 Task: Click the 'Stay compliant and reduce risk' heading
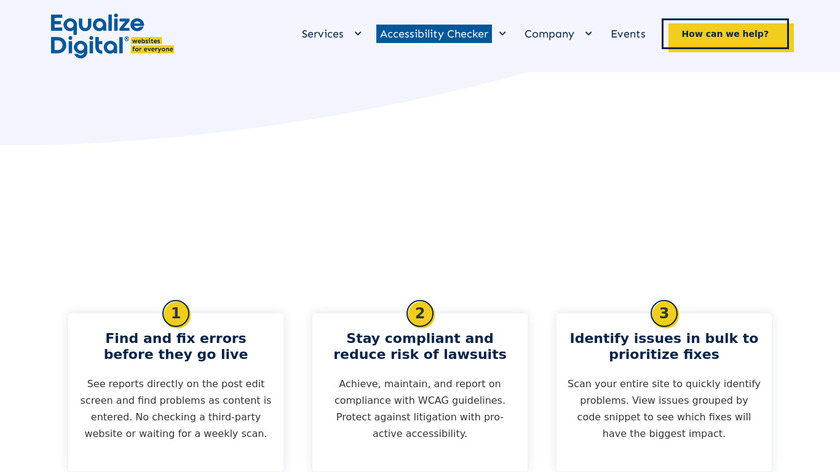(420, 346)
